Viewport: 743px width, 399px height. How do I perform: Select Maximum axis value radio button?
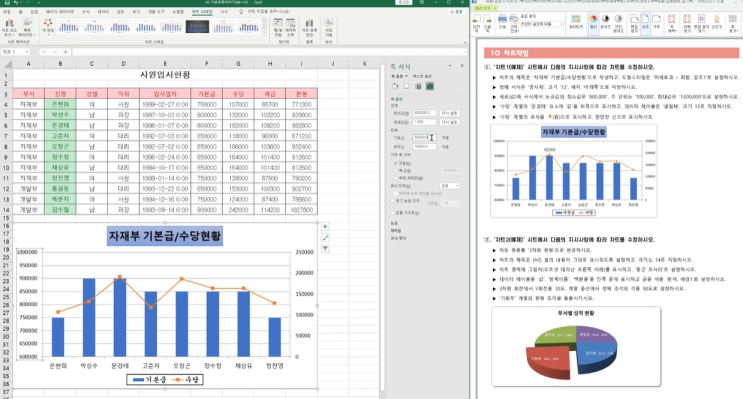[396, 178]
